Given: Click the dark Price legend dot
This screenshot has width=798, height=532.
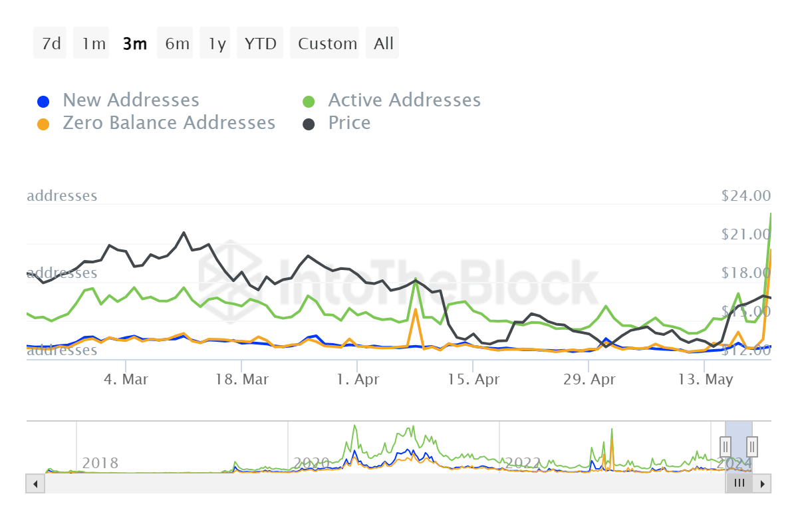Looking at the screenshot, I should point(309,122).
